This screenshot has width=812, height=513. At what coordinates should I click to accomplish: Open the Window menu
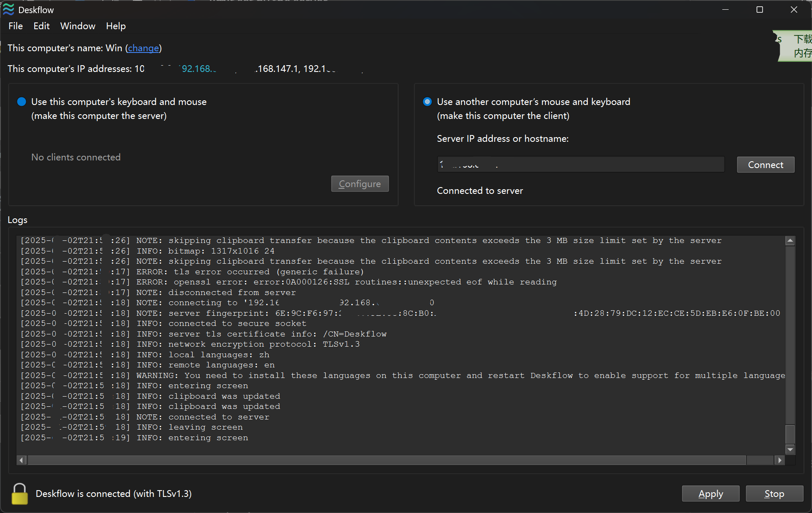[78, 26]
